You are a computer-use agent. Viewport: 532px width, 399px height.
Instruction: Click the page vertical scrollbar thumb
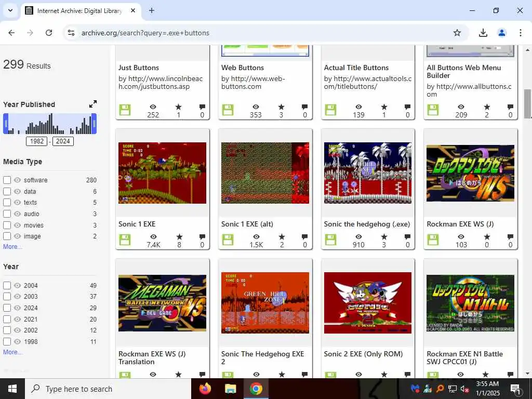(527, 103)
